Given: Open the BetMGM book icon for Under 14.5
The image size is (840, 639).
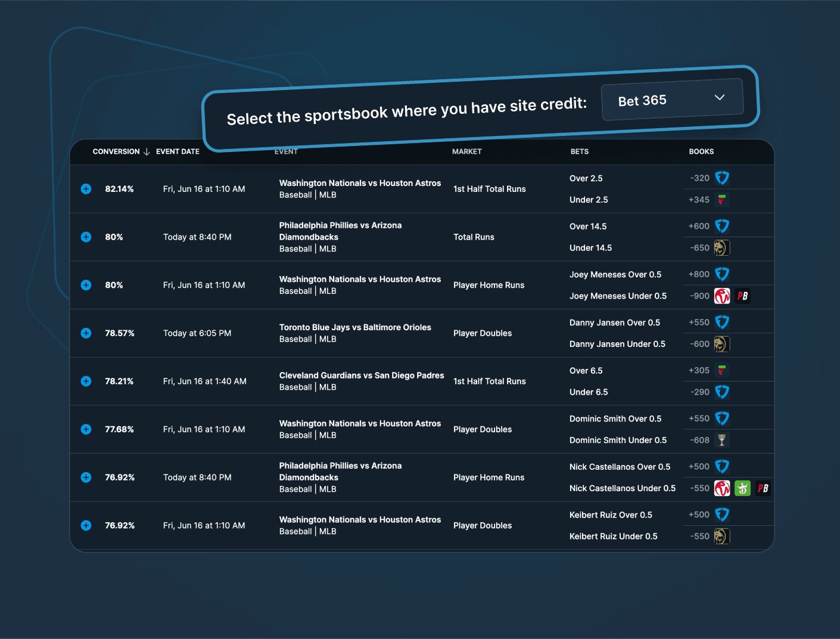Looking at the screenshot, I should click(722, 247).
